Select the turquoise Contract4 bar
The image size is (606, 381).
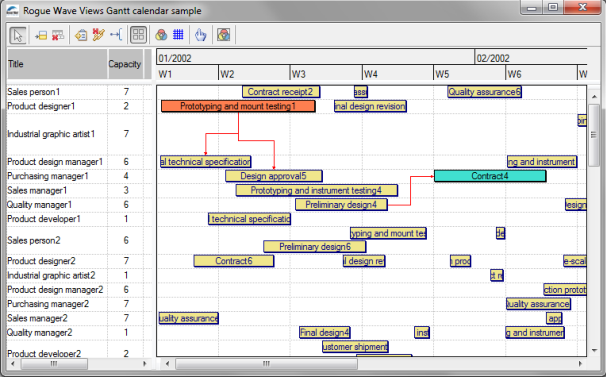[x=490, y=176]
